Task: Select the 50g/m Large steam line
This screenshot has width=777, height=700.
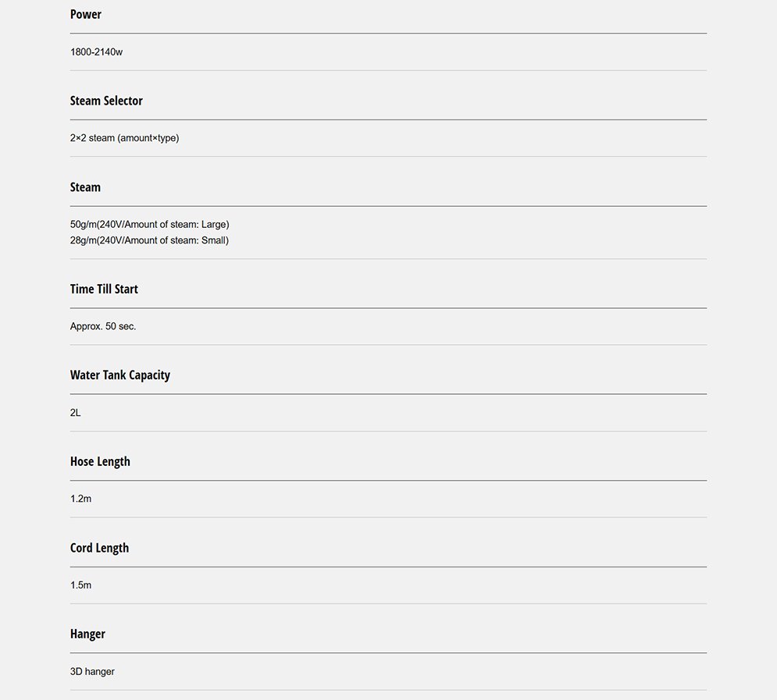Action: tap(150, 224)
